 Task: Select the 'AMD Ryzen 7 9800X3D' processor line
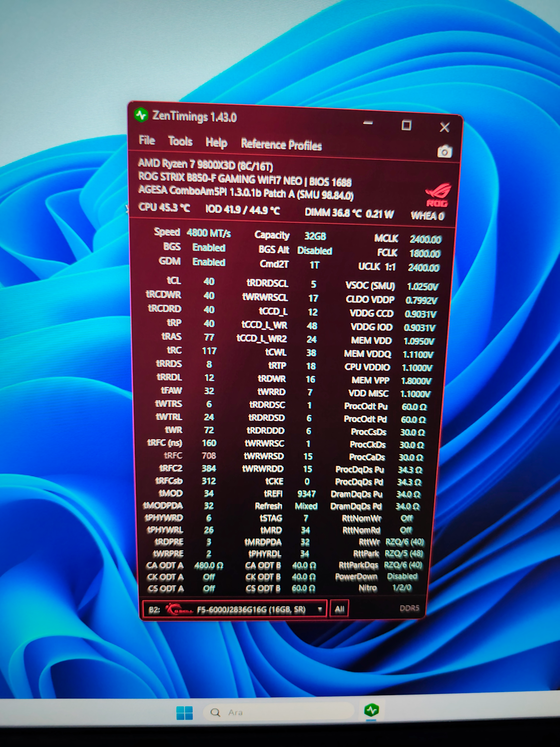point(206,165)
